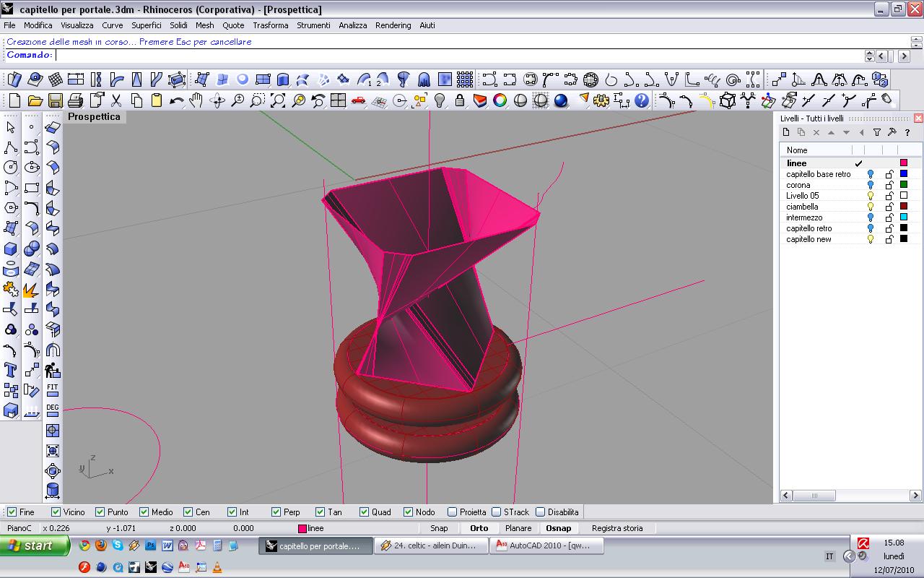Select the circle tool in sidebar
924x578 pixels.
point(11,167)
